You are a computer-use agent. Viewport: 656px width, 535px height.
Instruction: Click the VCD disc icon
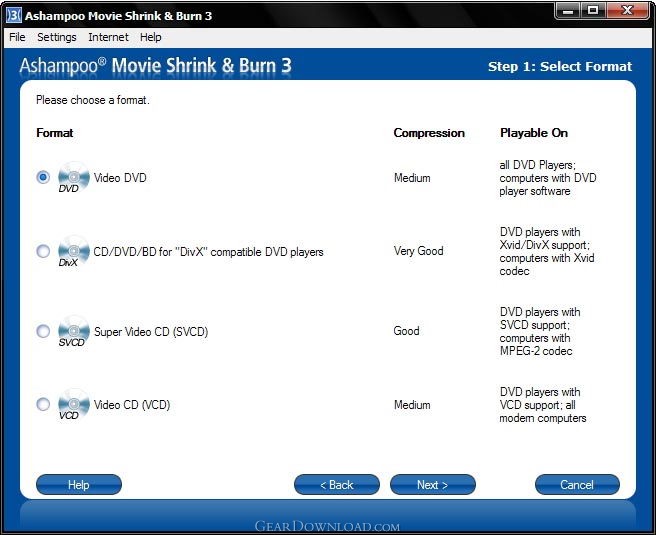pyautogui.click(x=74, y=404)
